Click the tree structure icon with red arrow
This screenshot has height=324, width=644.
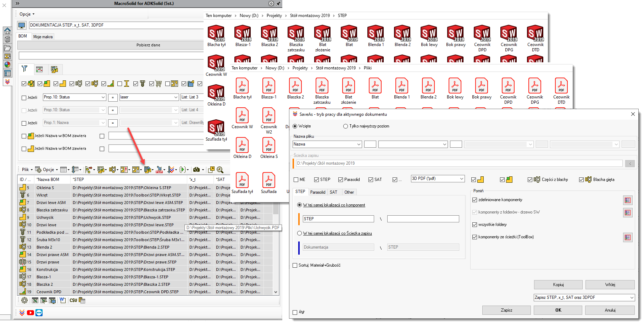point(88,170)
